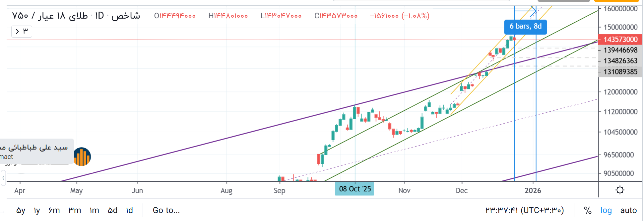Image resolution: width=644 pixels, height=223 pixels.
Task: Open the Go to date picker
Action: coord(166,210)
